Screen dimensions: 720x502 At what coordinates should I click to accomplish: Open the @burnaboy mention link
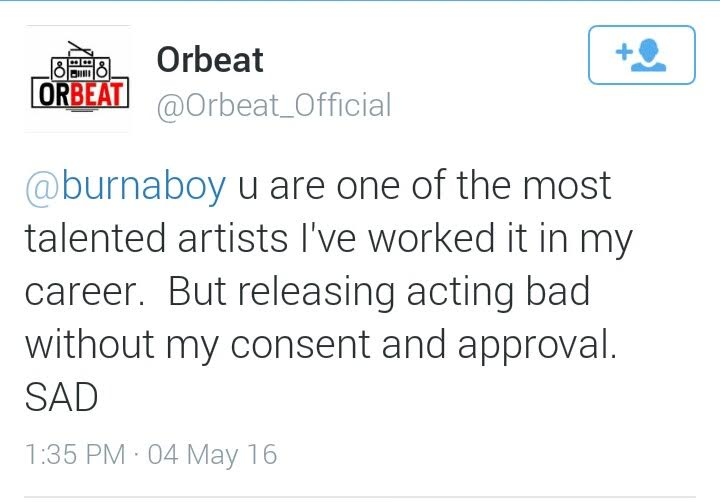pos(124,186)
